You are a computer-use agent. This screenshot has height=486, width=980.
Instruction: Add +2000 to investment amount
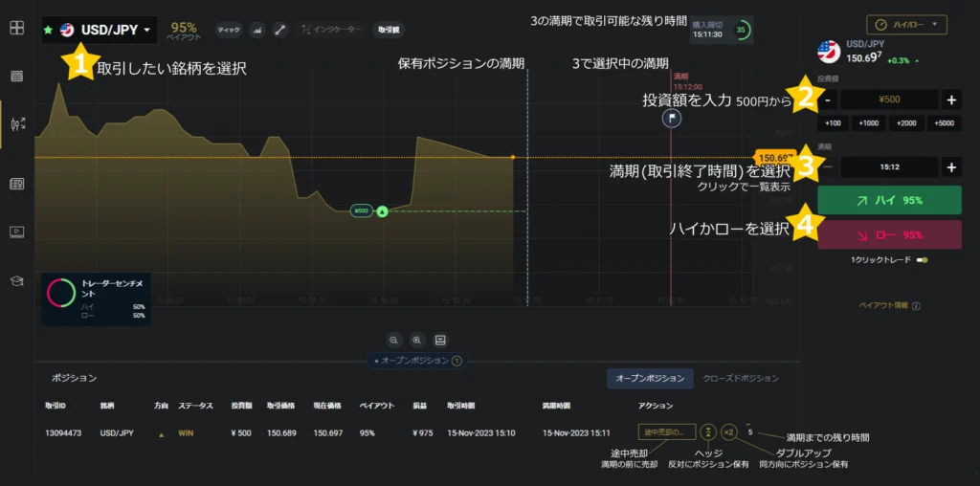(x=906, y=123)
